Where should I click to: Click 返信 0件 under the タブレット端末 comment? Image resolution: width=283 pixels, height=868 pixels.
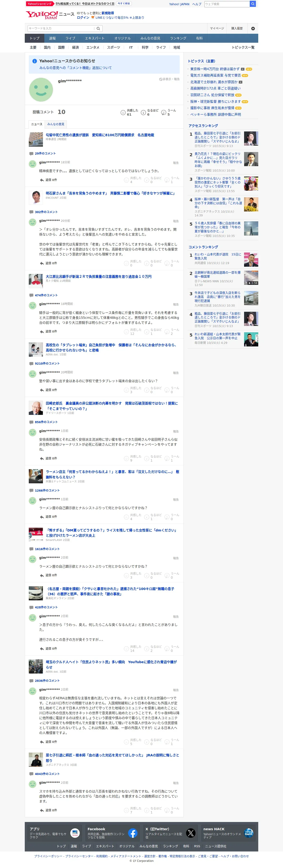(48, 390)
